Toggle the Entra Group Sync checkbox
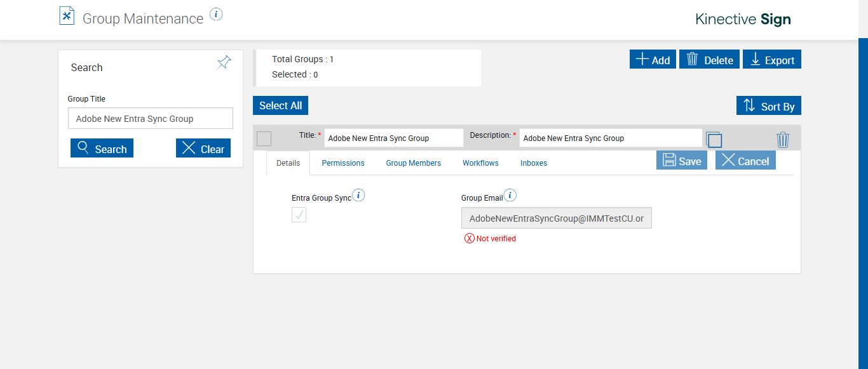Viewport: 868px width, 369px height. pos(299,215)
